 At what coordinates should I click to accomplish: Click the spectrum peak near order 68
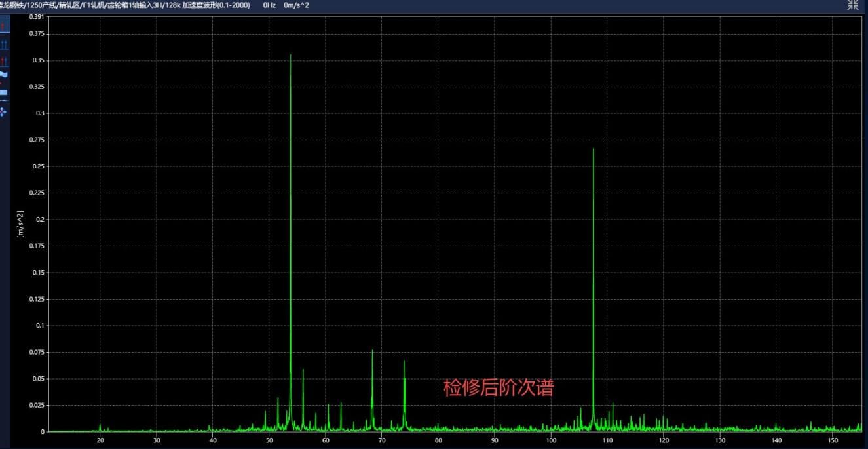(x=372, y=351)
